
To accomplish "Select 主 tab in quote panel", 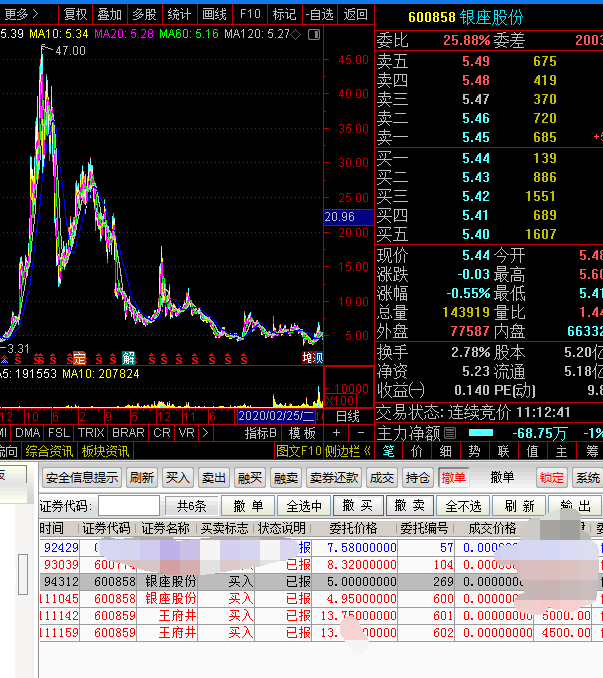I will coord(561,451).
